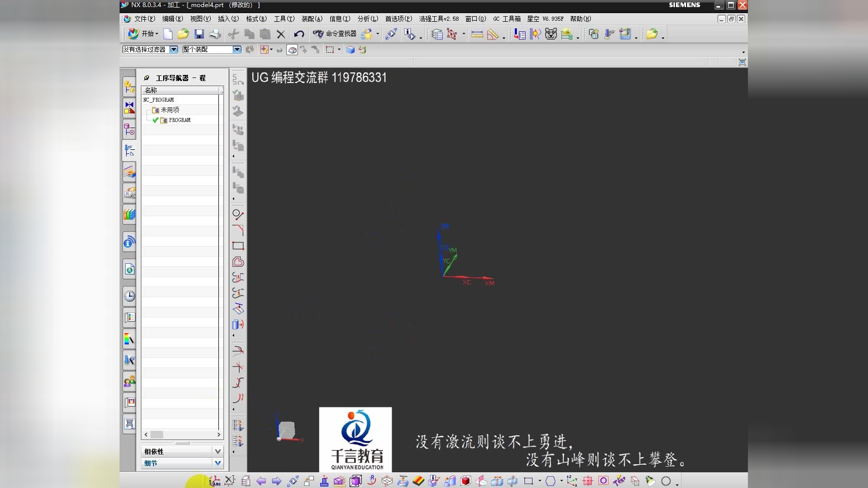Click the rectangle curve tool icon
This screenshot has height=488, width=868.
pos(238,246)
